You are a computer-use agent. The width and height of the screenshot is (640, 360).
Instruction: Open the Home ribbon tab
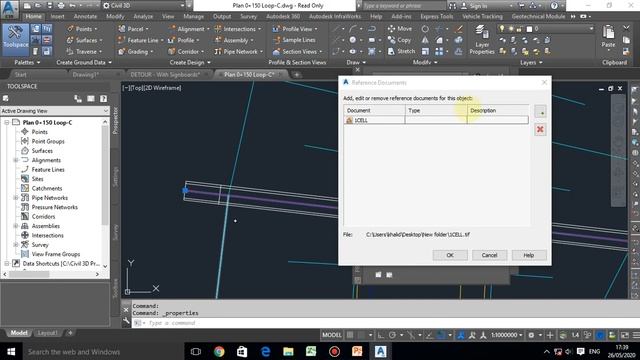click(33, 16)
